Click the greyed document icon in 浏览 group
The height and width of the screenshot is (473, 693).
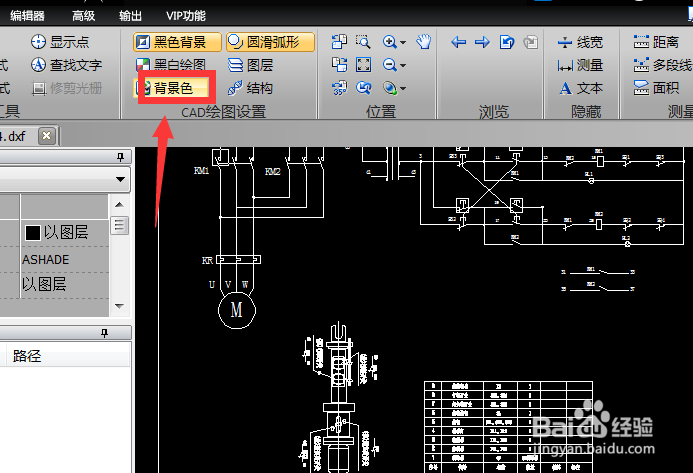530,42
